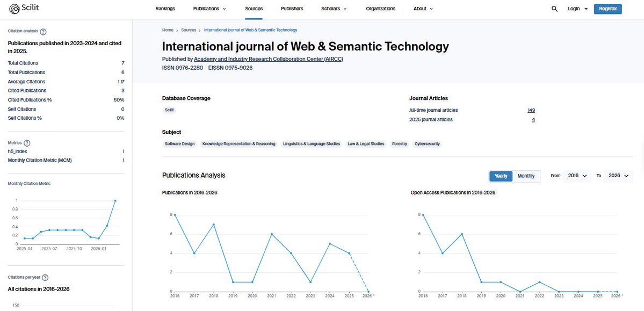Click the EISSN 0975-9026 text
This screenshot has height=311, width=644.
click(230, 68)
